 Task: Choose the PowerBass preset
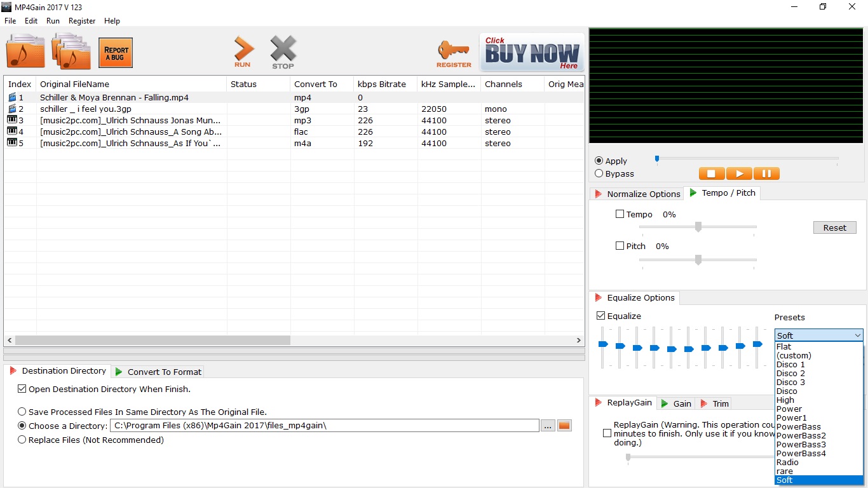pyautogui.click(x=819, y=427)
